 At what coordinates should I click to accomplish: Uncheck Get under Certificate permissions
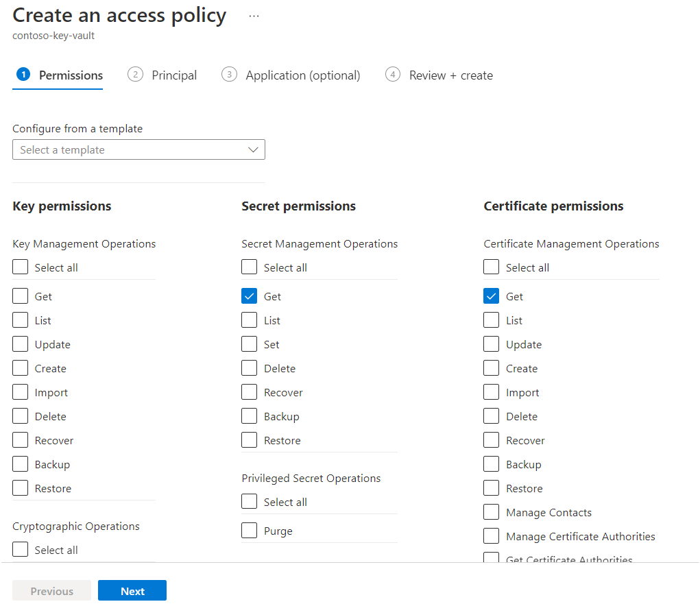491,296
